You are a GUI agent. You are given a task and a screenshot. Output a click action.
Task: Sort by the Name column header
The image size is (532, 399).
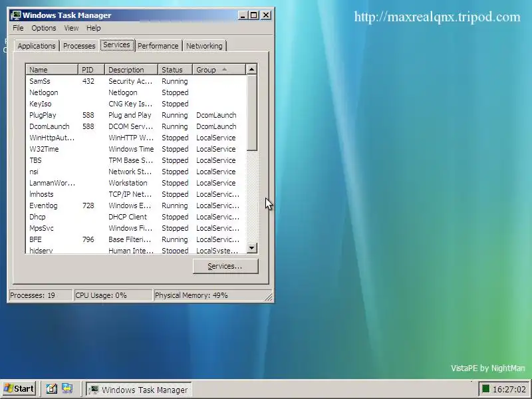click(x=52, y=70)
